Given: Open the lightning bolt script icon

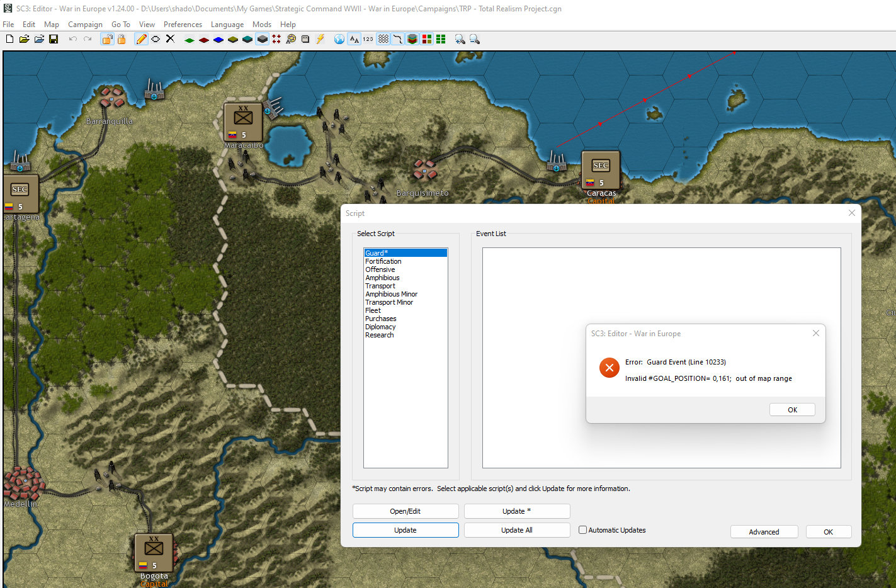Looking at the screenshot, I should coord(320,39).
